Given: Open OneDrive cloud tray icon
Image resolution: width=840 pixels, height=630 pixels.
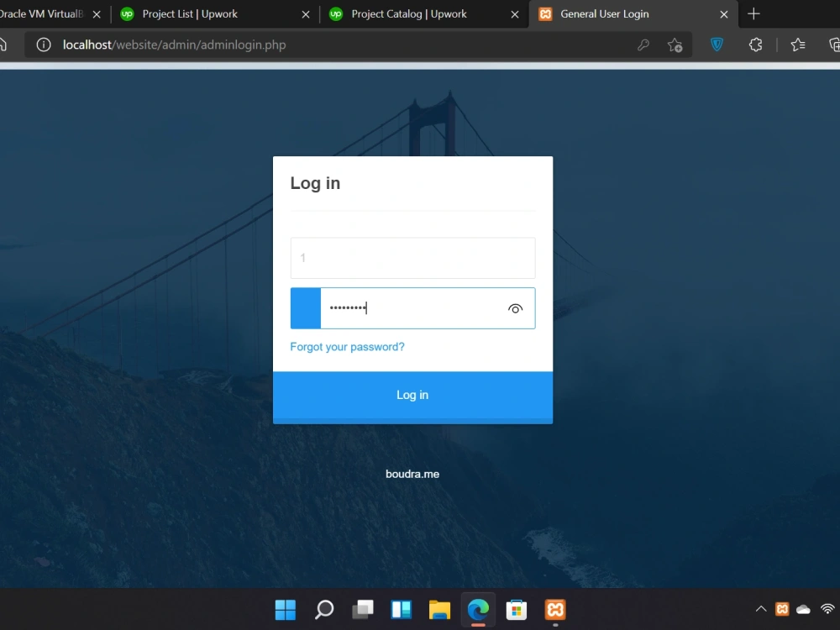Looking at the screenshot, I should click(803, 609).
